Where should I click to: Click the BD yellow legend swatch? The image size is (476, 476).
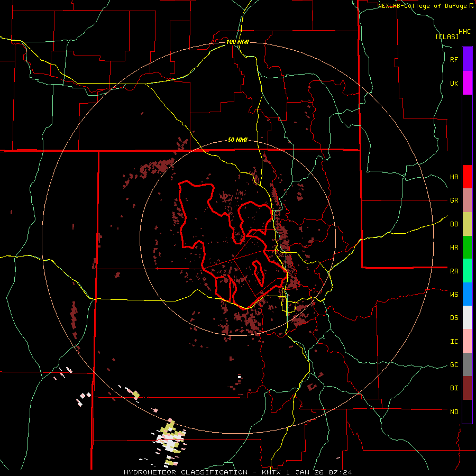point(467,224)
